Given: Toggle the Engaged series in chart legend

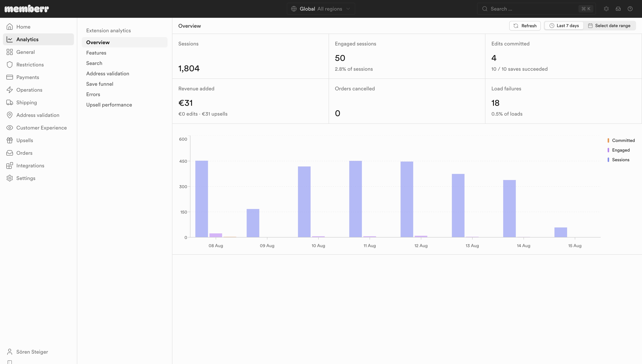Looking at the screenshot, I should point(618,150).
